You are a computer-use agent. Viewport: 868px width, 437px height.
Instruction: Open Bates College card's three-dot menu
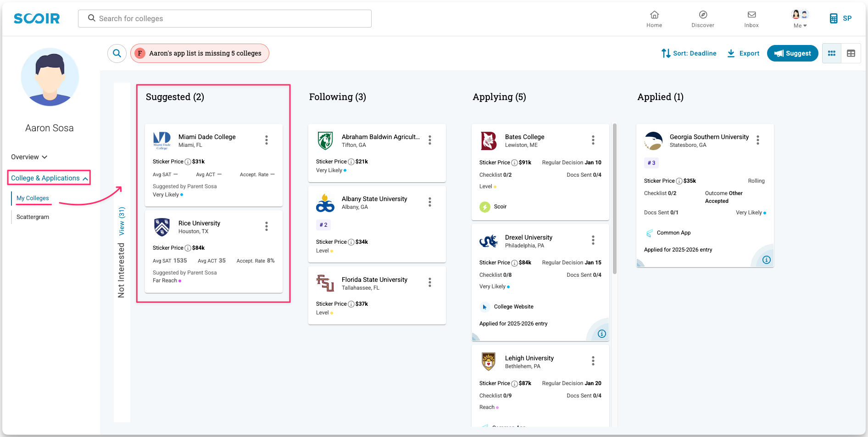point(593,140)
